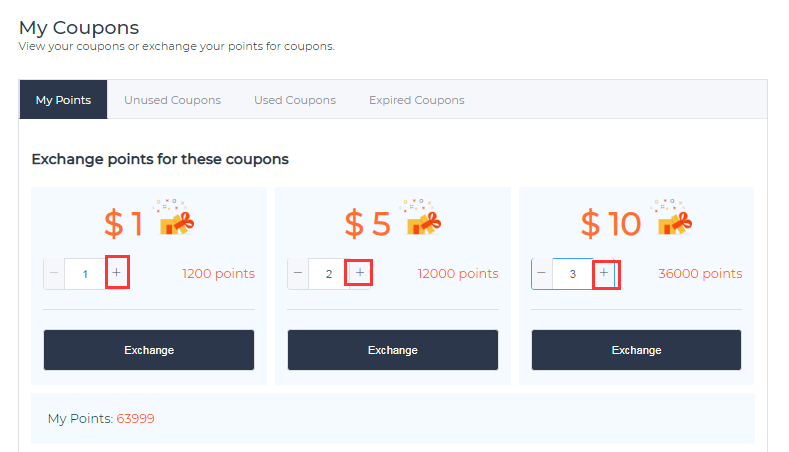Image resolution: width=789 pixels, height=452 pixels.
Task: Exchange points for the $10 coupon
Action: 637,350
